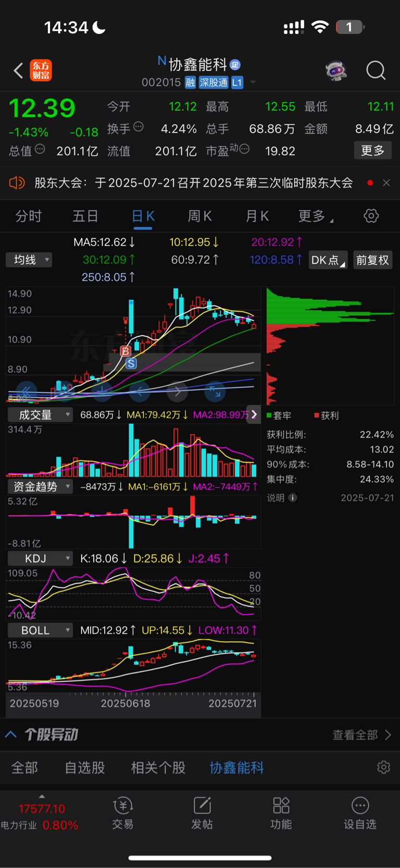Tap the double-left jump arrows on the chart
The height and width of the screenshot is (868, 400).
pos(27,391)
